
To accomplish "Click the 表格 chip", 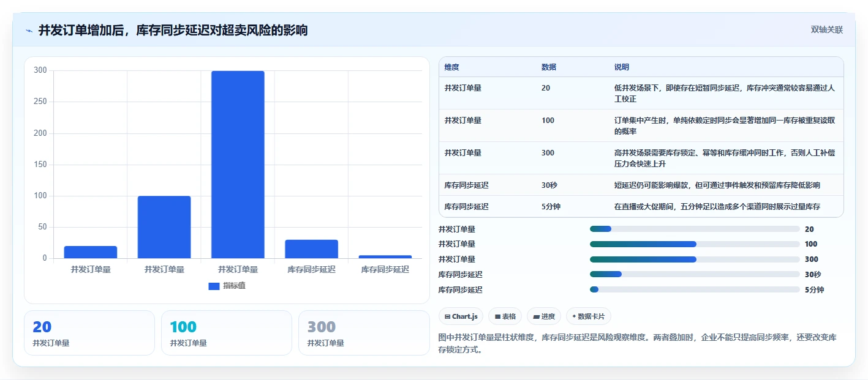I will 505,316.
